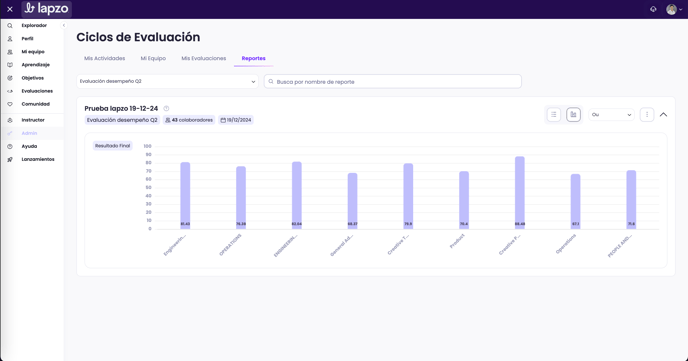The image size is (688, 361).
Task: Open Explorador in the sidebar
Action: [x=33, y=25]
